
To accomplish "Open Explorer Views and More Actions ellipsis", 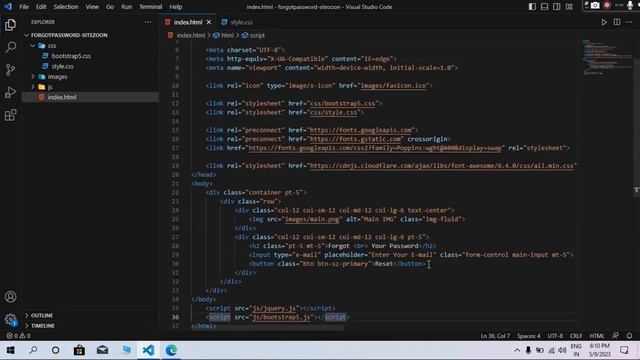I will tap(148, 22).
